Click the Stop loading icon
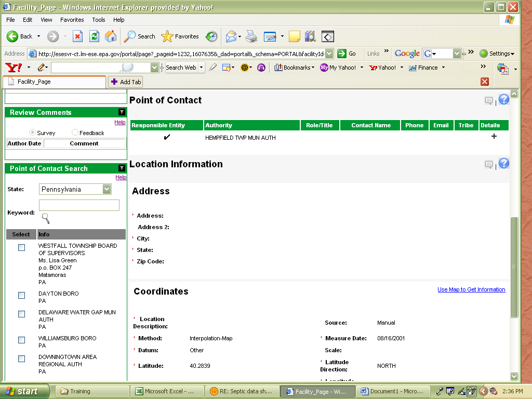This screenshot has height=399, width=532. (77, 36)
